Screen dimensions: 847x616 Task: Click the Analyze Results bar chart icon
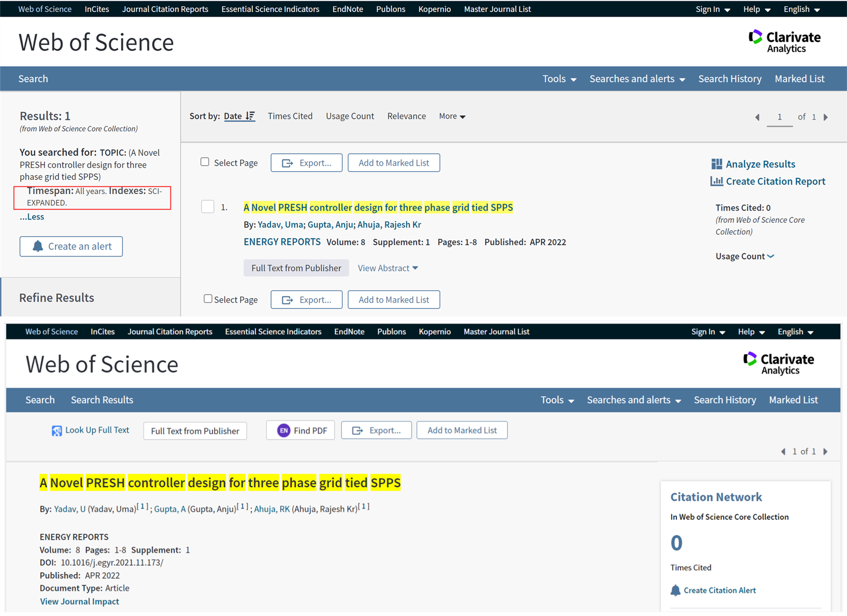tap(717, 164)
